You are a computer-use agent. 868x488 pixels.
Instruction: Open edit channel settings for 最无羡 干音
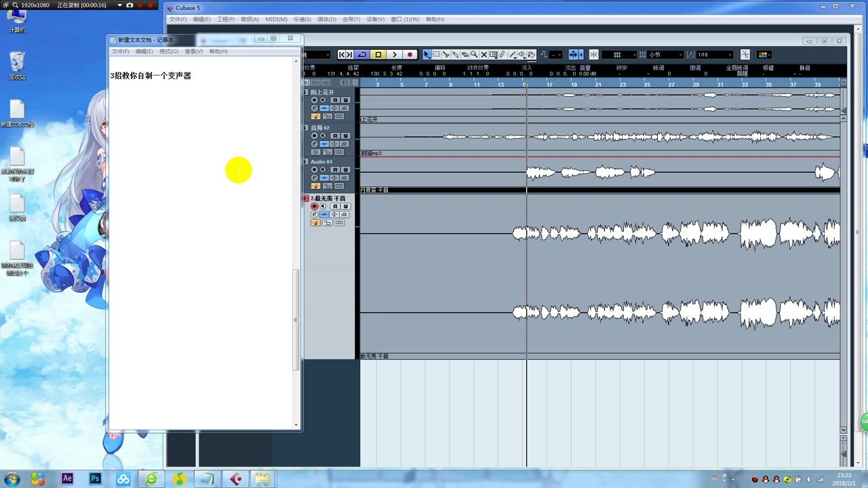tap(315, 214)
